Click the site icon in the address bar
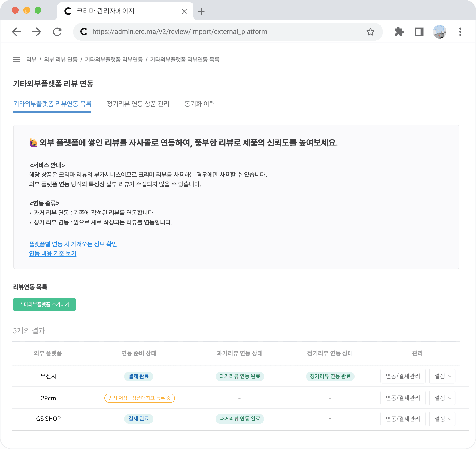The width and height of the screenshot is (476, 449). 84,32
